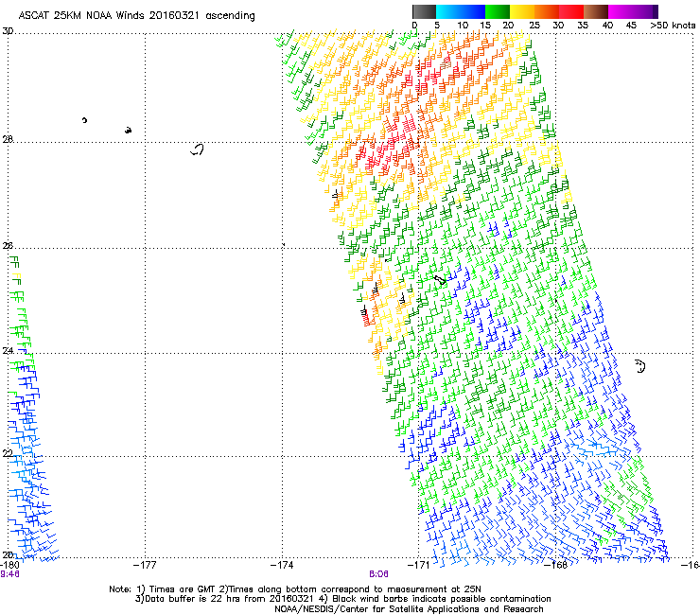700x615 pixels.
Task: Click the island outline inside the swath near -171
Action: [x=440, y=280]
